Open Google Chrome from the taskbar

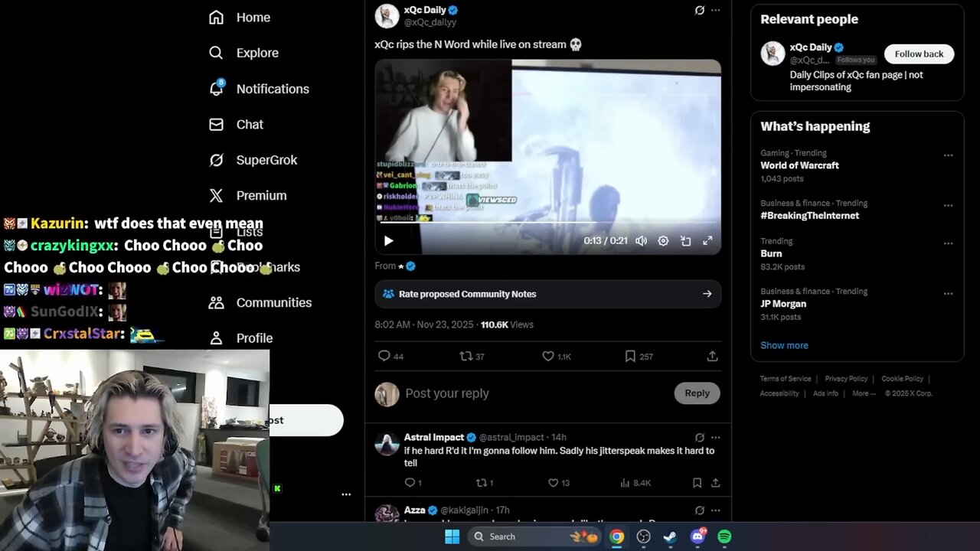pyautogui.click(x=616, y=536)
